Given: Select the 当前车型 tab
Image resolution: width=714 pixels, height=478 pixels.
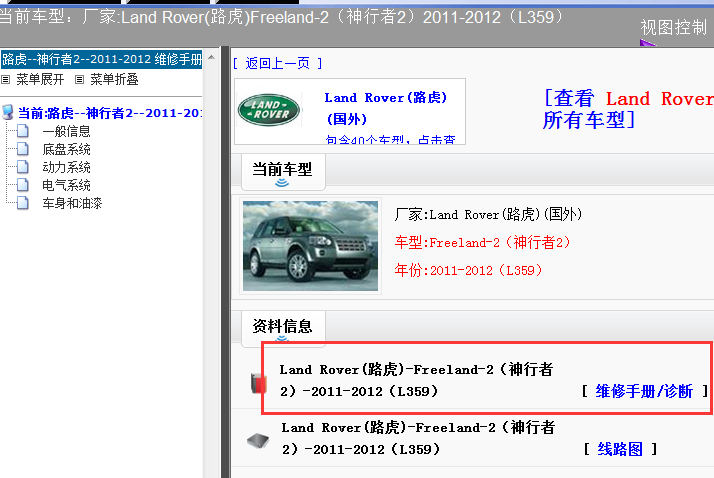Looking at the screenshot, I should [283, 172].
